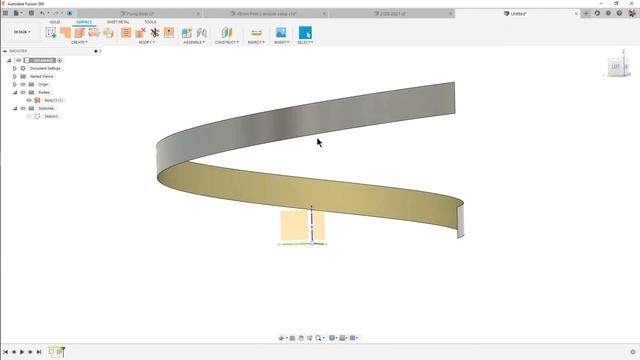Switch to the SOLID tab
Viewport: 640px width, 360px height.
click(x=55, y=22)
